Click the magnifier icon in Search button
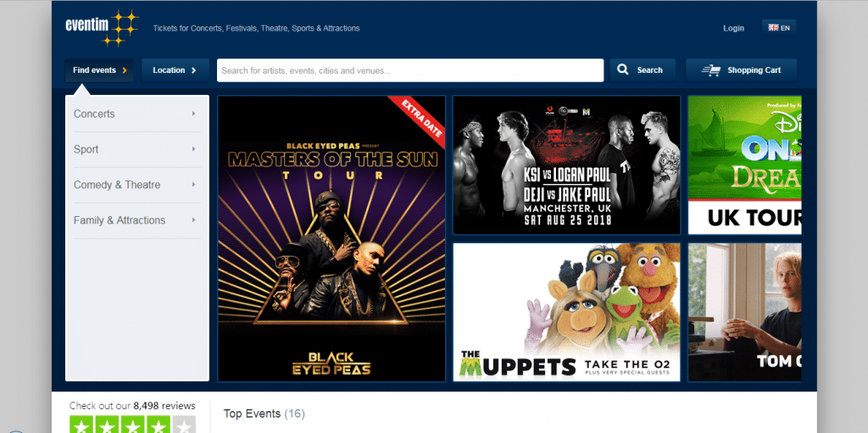 (x=623, y=69)
